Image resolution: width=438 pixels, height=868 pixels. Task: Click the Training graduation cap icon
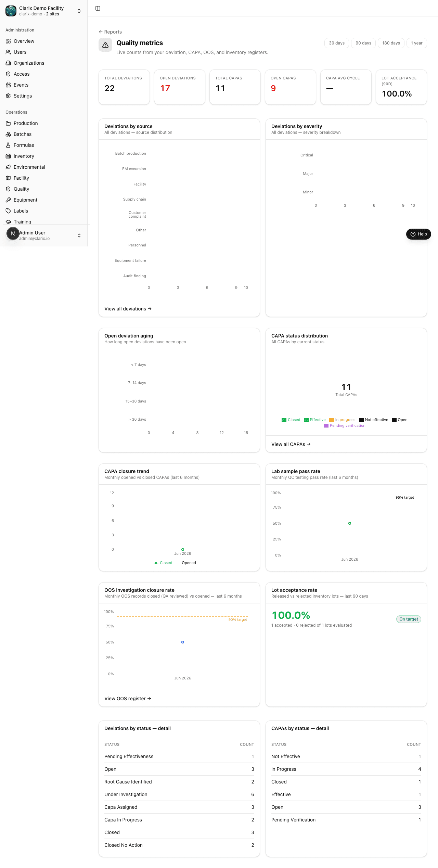coord(8,222)
